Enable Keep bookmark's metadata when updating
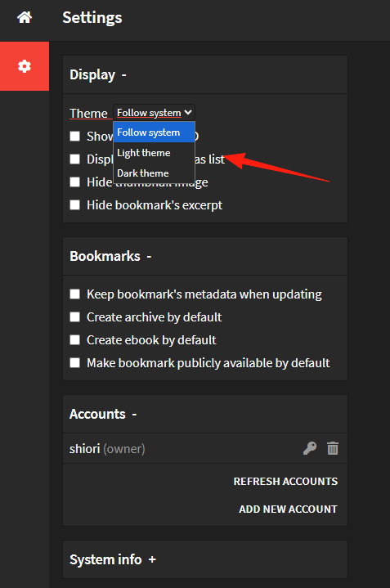 click(x=75, y=294)
